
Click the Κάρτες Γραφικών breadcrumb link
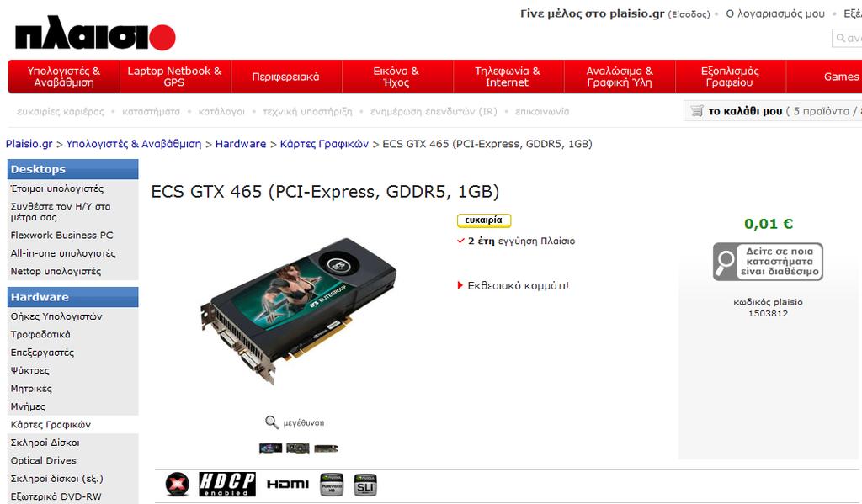coord(324,144)
